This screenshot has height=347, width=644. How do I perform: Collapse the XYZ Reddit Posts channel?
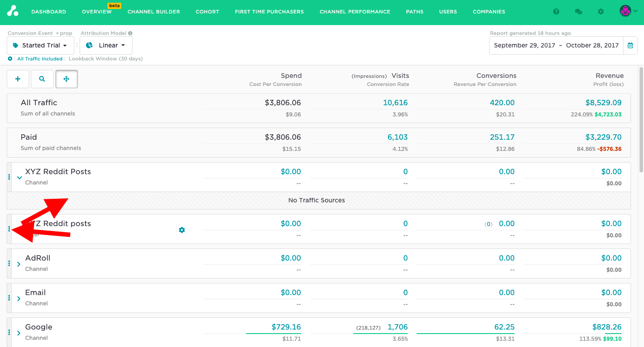point(19,178)
